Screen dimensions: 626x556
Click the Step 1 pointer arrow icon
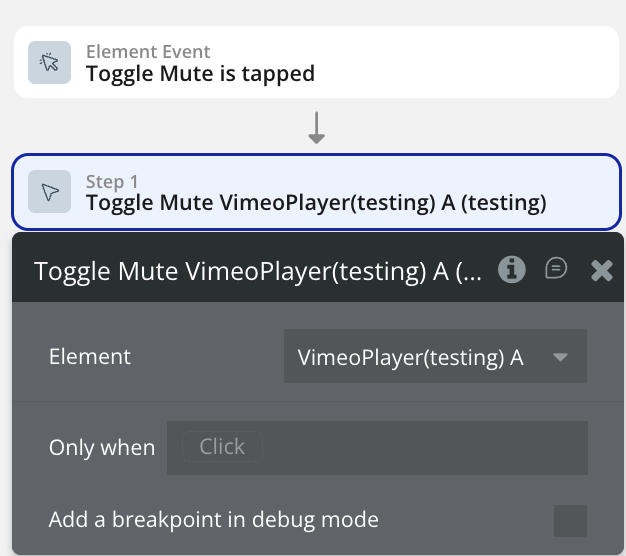pyautogui.click(x=49, y=192)
